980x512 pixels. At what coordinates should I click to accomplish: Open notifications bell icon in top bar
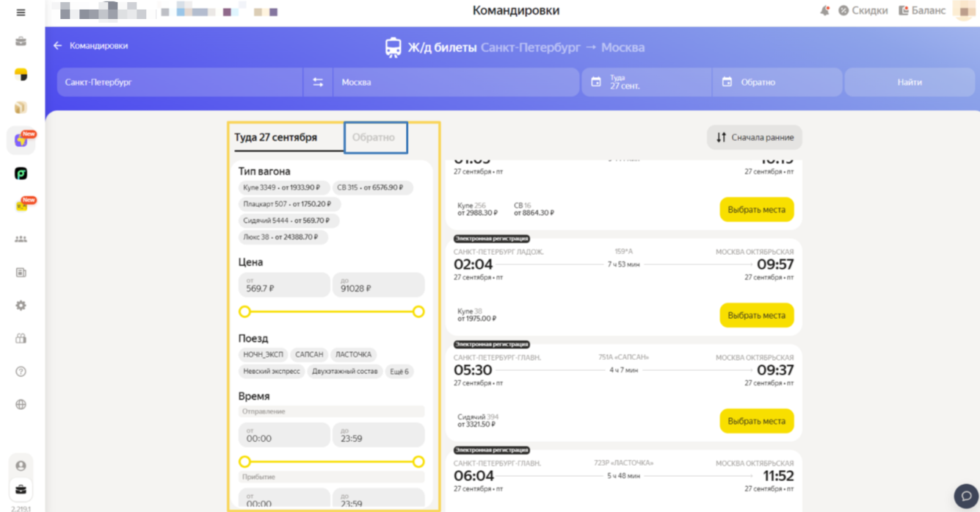pyautogui.click(x=824, y=10)
